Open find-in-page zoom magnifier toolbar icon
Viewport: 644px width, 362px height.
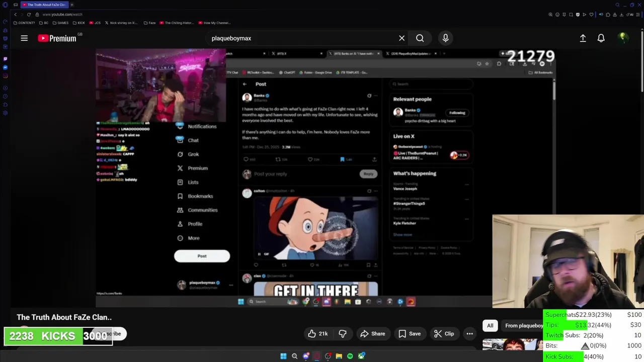550,15
